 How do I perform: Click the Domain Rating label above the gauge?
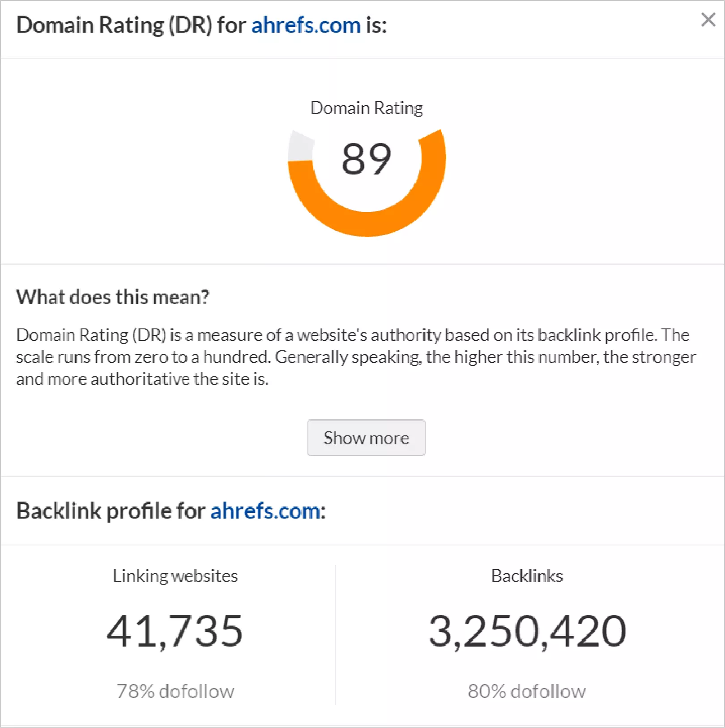click(x=367, y=108)
